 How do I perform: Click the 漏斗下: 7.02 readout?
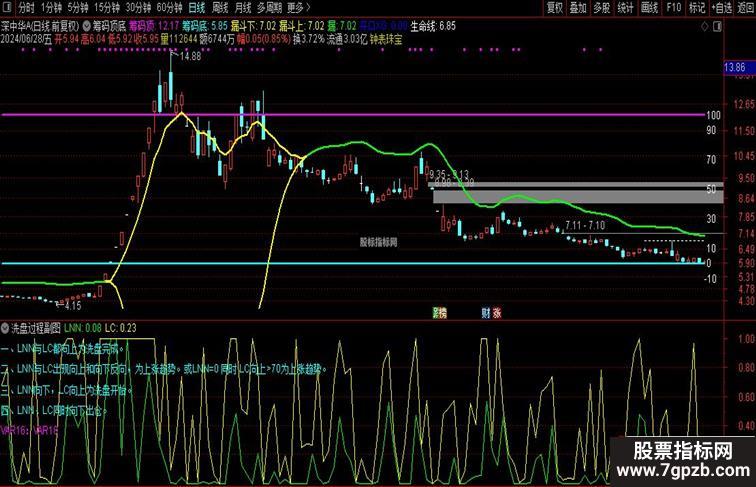tap(253, 26)
